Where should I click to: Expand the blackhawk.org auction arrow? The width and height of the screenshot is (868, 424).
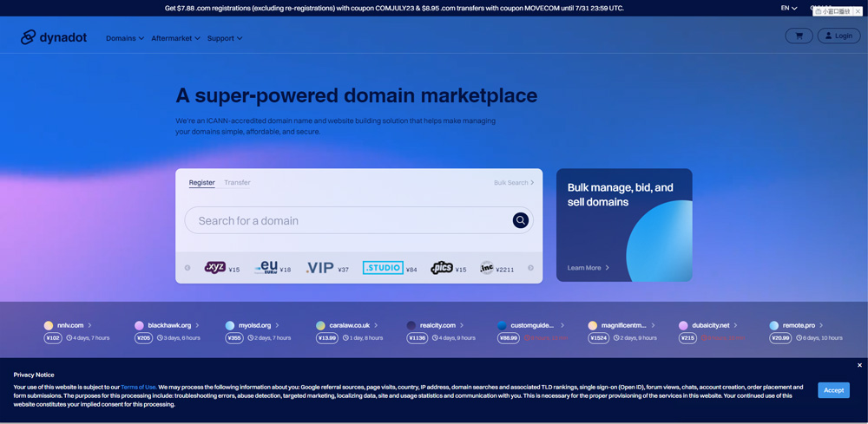point(197,326)
